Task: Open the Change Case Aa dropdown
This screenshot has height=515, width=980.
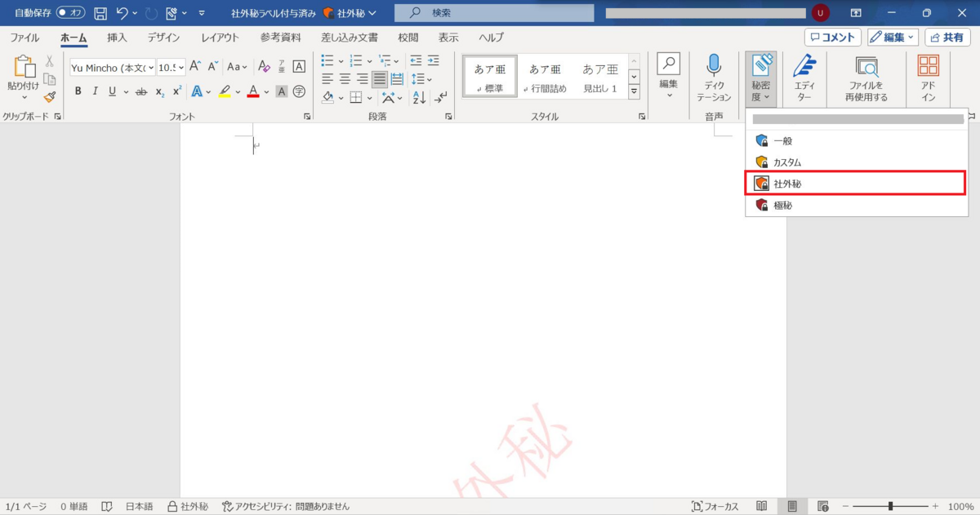Action: [x=238, y=67]
